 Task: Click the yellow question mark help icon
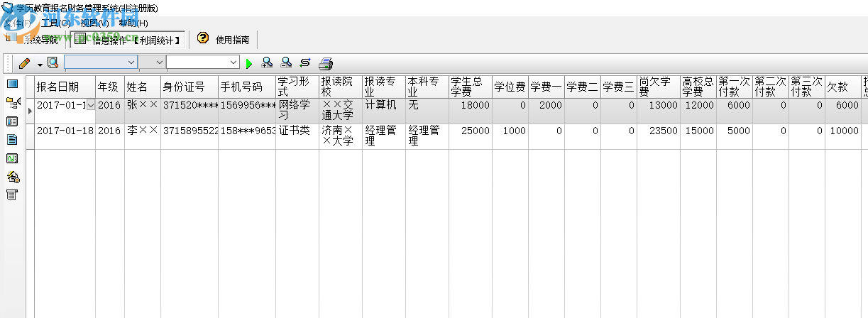pos(203,38)
